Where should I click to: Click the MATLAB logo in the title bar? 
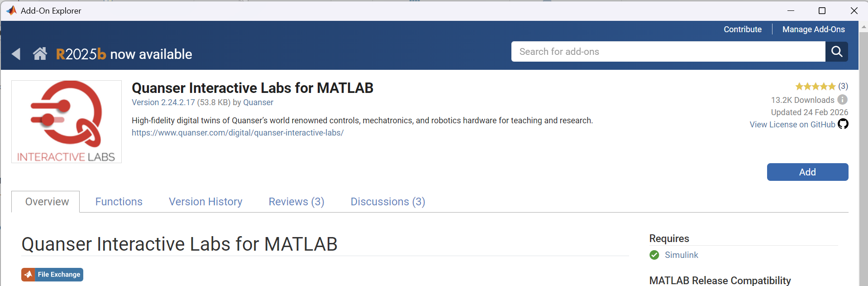pos(10,10)
